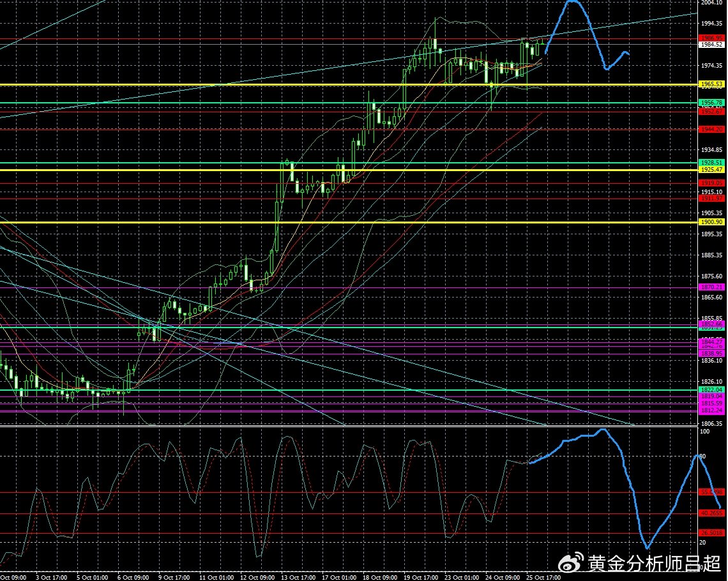The image size is (728, 581).
Task: Click the 11 Oct 01:00 time label
Action: click(x=216, y=578)
